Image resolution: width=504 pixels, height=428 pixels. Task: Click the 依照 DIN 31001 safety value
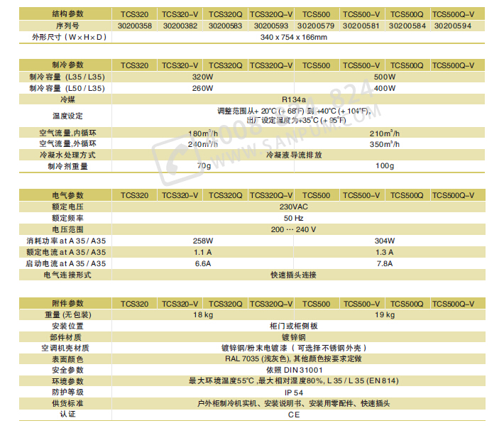(294, 370)
